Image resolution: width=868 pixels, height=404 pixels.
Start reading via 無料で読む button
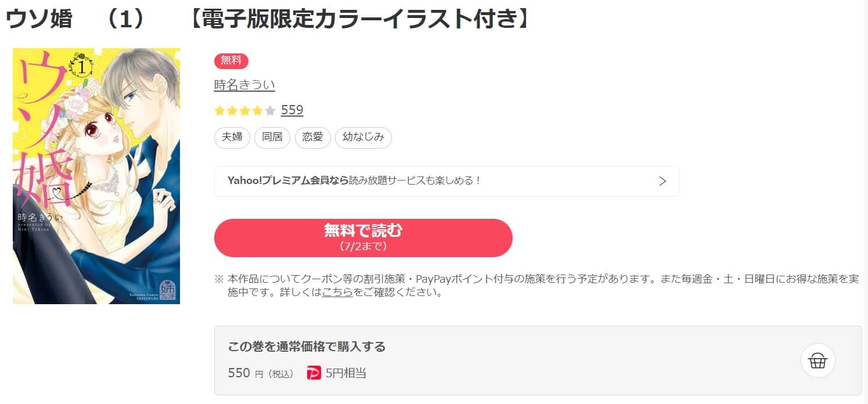(x=363, y=238)
